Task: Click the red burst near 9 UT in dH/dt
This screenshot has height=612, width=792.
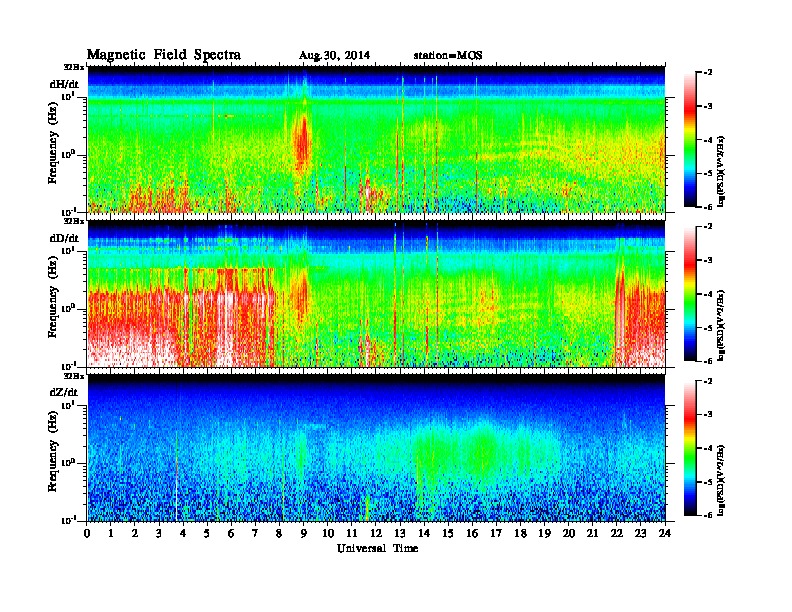Action: (303, 142)
